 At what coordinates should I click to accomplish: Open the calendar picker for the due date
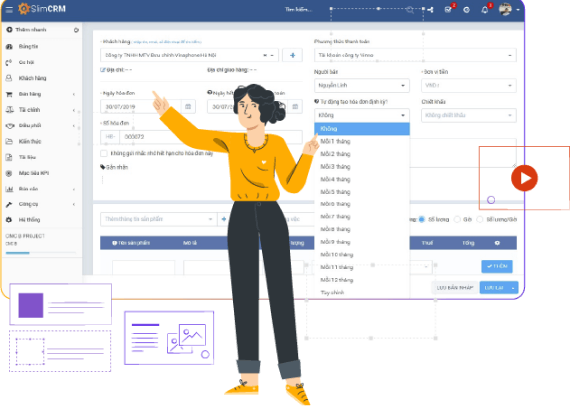point(295,106)
